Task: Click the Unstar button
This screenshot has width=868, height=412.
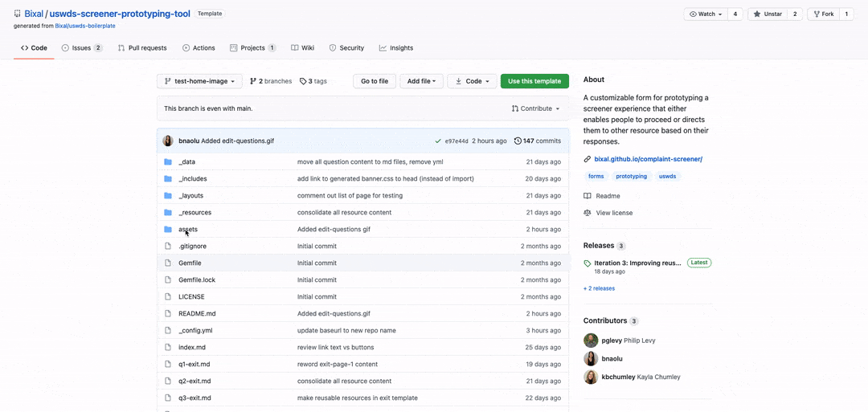Action: (767, 14)
